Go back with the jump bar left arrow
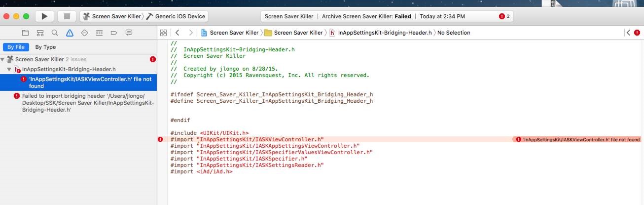Viewport: 644px width, 205px height. pyautogui.click(x=178, y=33)
